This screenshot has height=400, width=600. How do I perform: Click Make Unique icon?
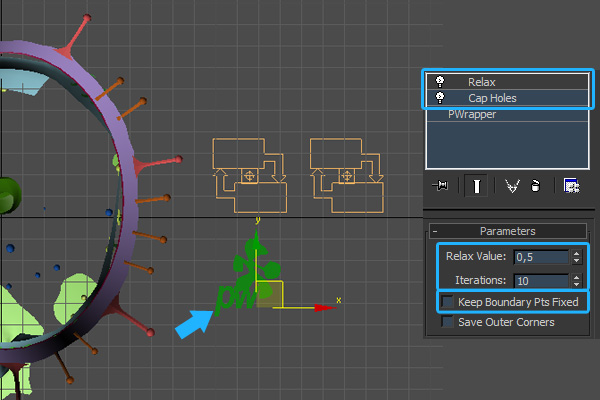[x=512, y=185]
